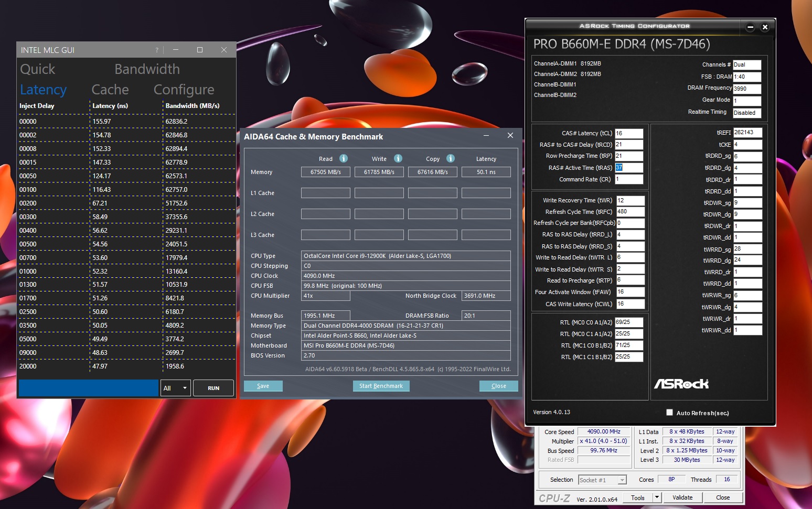Expand the Socket #1 selection dropdown
812x509 pixels.
point(622,480)
